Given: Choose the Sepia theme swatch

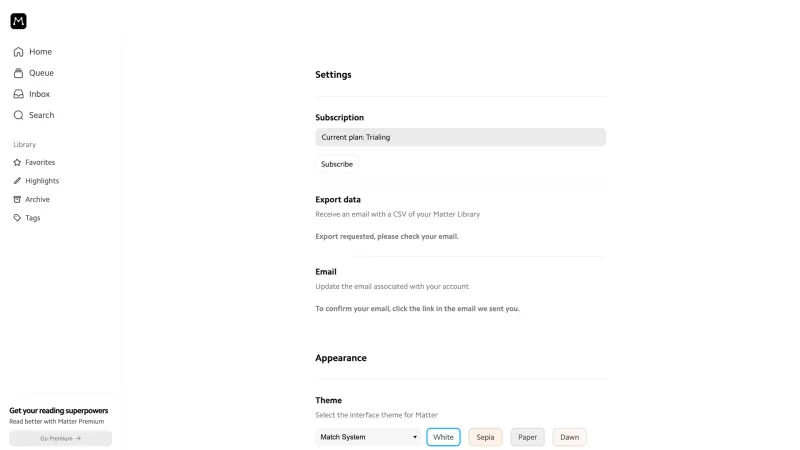Looking at the screenshot, I should pos(485,437).
